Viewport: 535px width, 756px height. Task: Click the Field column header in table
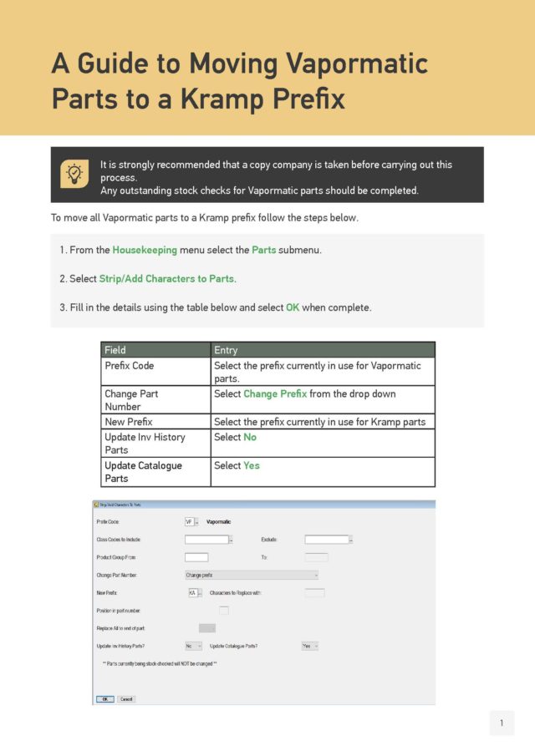pyautogui.click(x=155, y=350)
